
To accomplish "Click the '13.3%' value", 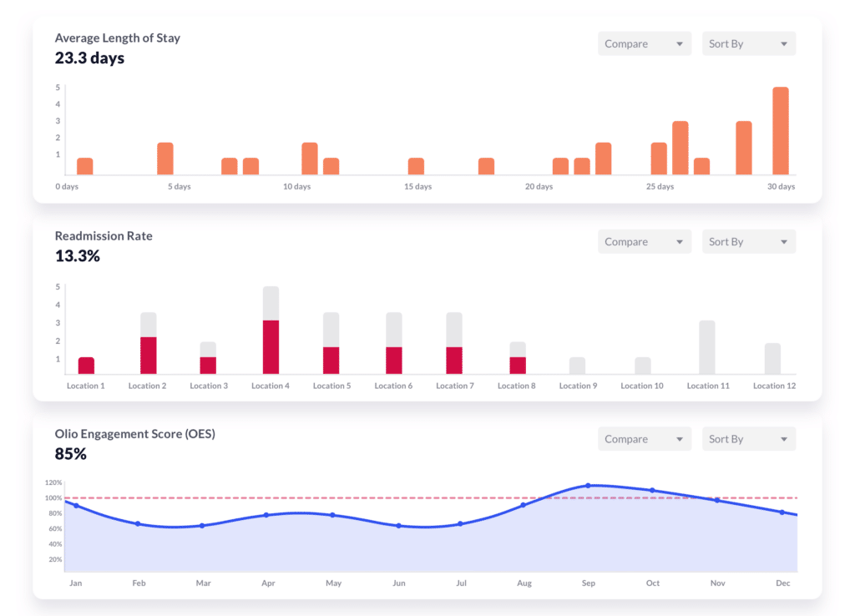I will point(78,255).
